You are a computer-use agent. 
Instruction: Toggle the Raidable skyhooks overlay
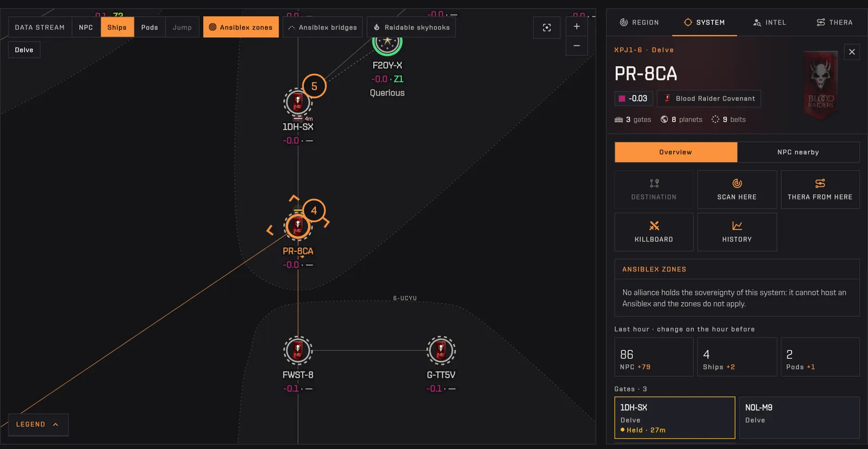[x=412, y=27]
